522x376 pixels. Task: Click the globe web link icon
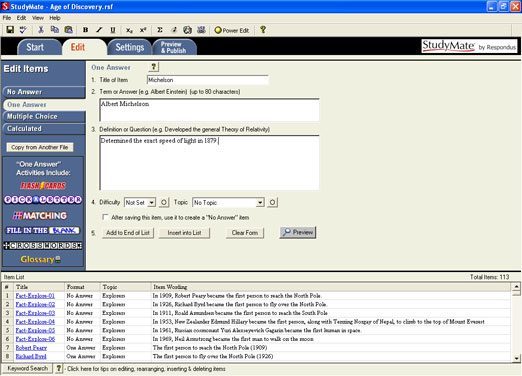[x=187, y=30]
